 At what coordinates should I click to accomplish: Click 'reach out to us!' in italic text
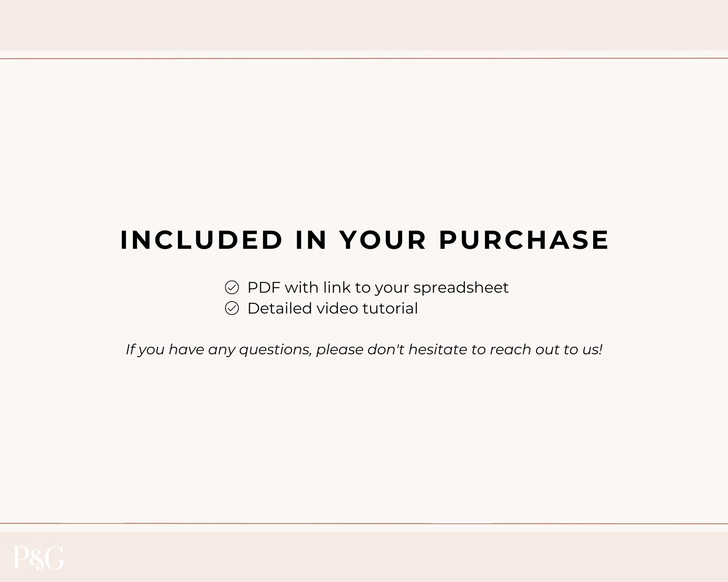click(x=546, y=350)
